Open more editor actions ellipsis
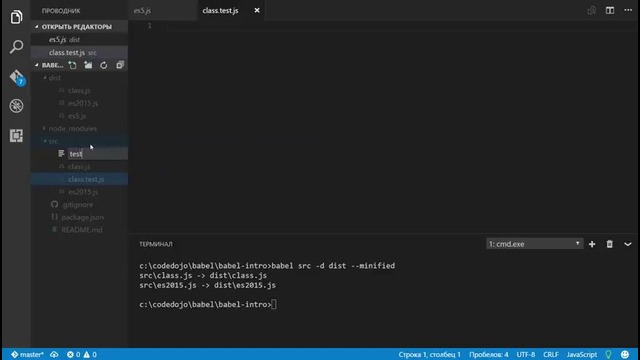 628,10
